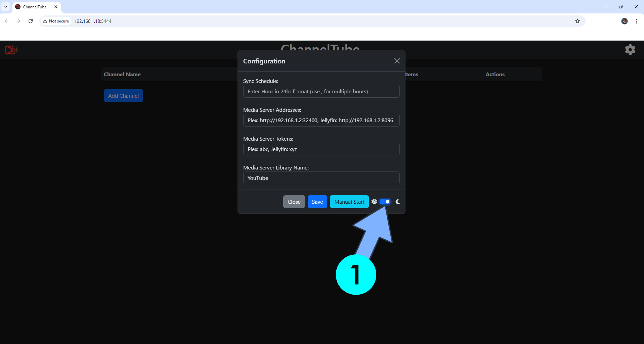644x344 pixels.
Task: Toggle the light/dark theme switch
Action: (x=385, y=202)
